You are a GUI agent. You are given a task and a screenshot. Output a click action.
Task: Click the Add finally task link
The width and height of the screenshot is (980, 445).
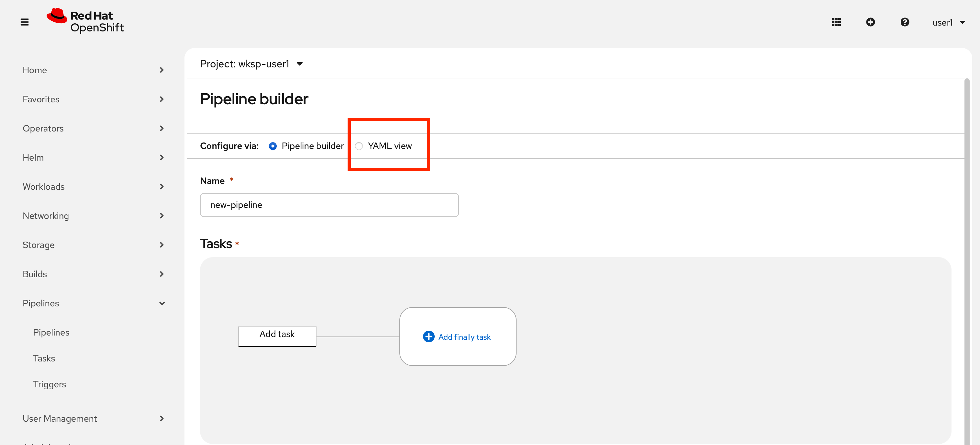coord(464,337)
